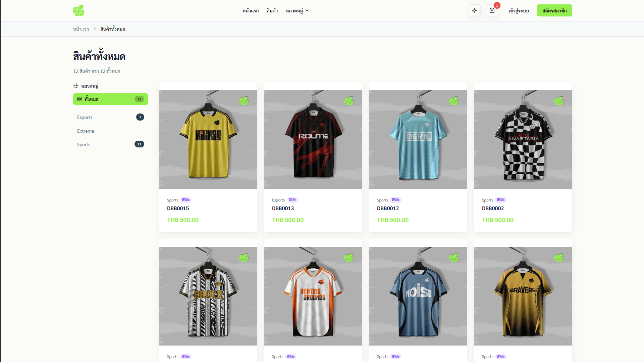Click the Sports label under BROCK jersey
644x362 pixels.
pyautogui.click(x=173, y=357)
